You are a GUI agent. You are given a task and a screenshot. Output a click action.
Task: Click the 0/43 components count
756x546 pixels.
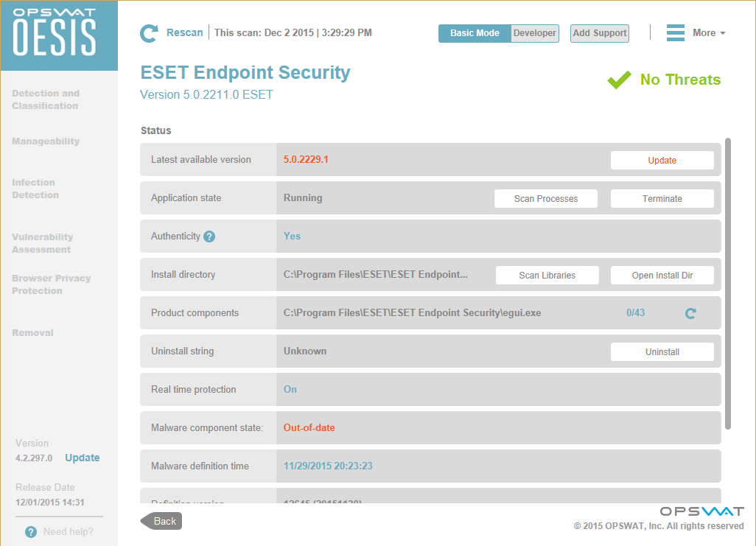(635, 312)
